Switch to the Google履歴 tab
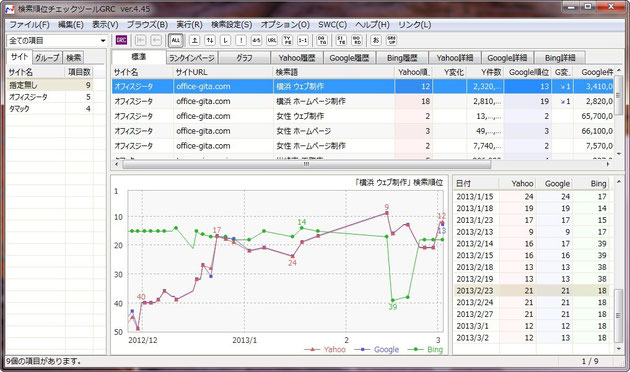The image size is (630, 372). 349,58
